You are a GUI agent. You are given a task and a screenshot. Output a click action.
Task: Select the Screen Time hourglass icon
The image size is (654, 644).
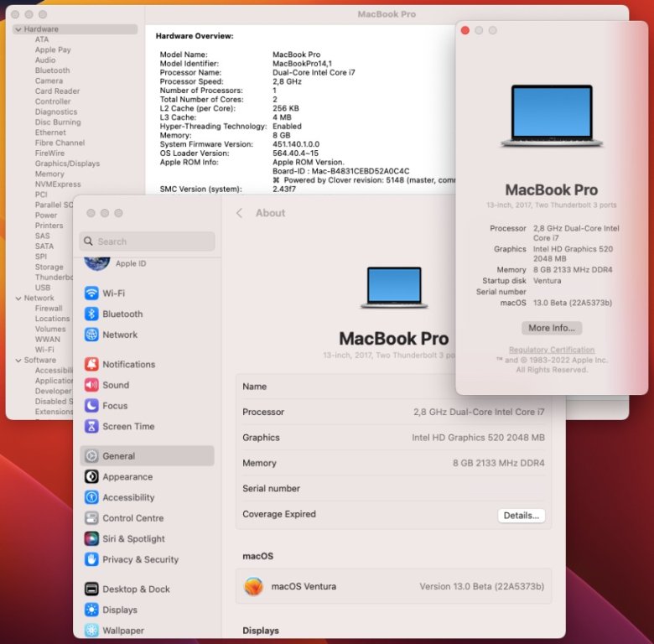point(91,426)
